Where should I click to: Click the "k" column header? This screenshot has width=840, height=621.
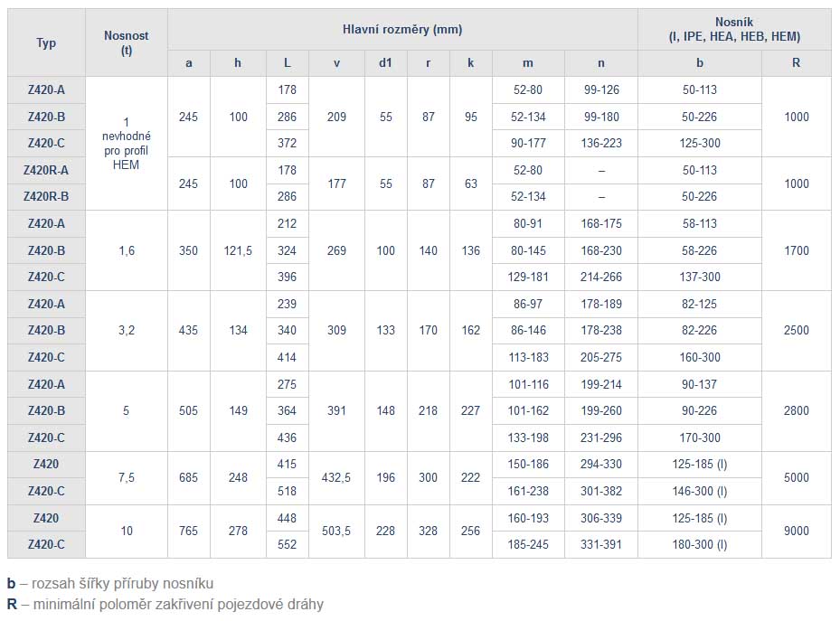pos(471,63)
